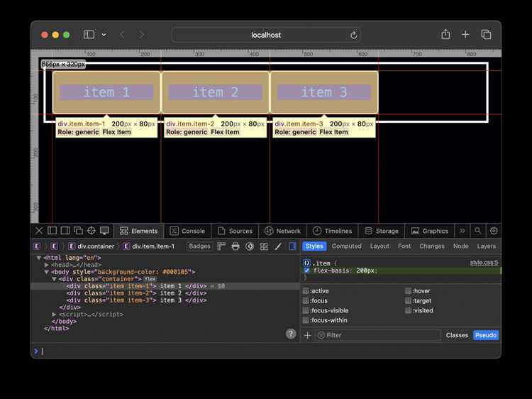Toggle the appearance dark/light icon
The width and height of the screenshot is (532, 399).
tap(250, 246)
